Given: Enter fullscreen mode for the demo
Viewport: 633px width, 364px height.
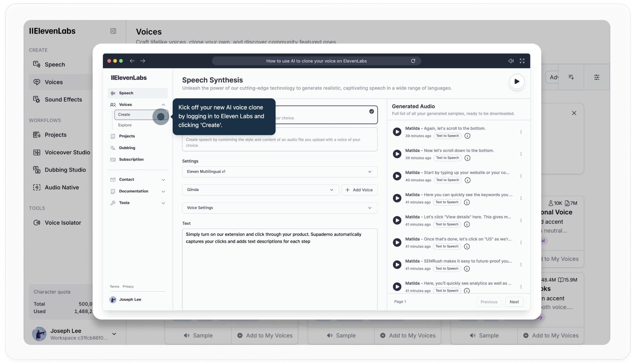Looking at the screenshot, I should [x=522, y=61].
